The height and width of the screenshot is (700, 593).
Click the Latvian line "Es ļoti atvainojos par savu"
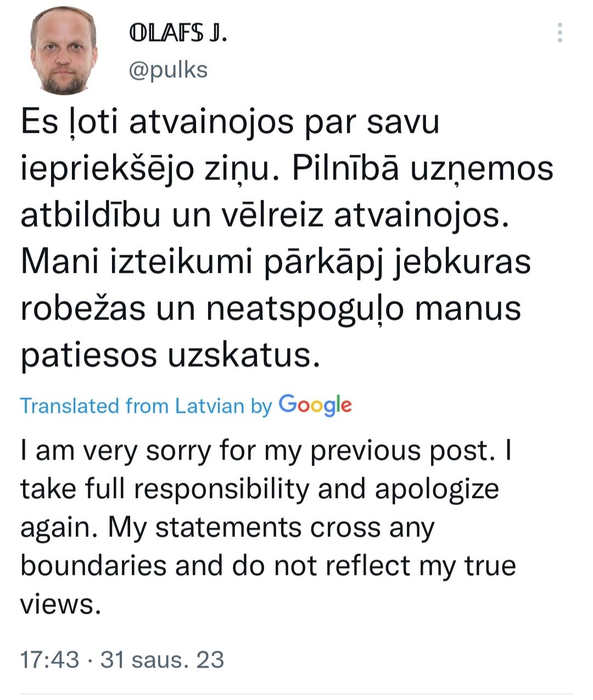[x=230, y=122]
